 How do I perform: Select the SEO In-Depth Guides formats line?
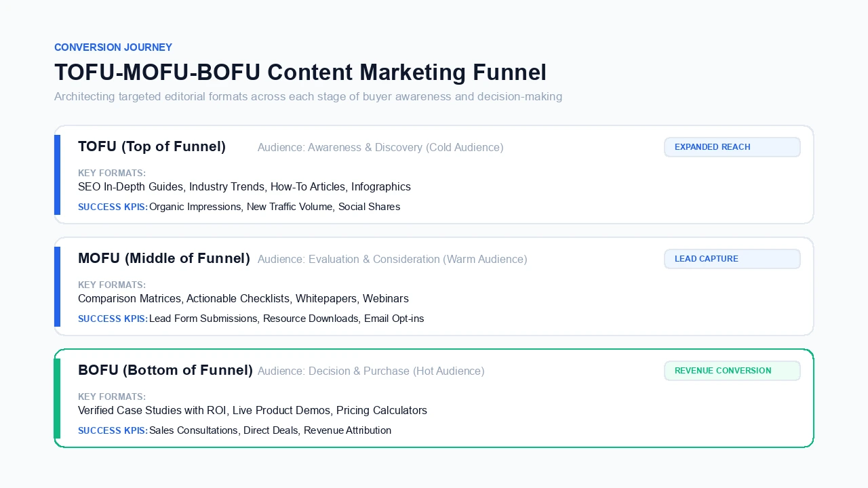(244, 187)
